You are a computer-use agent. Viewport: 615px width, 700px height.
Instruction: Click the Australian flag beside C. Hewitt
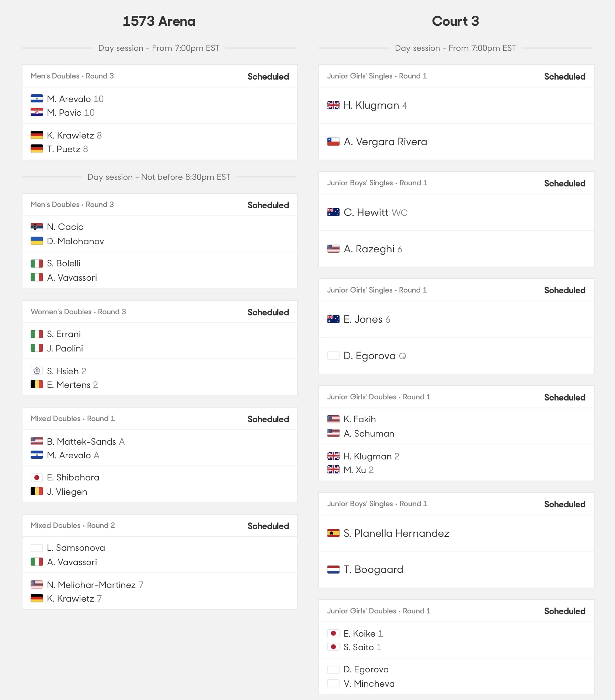(x=333, y=212)
